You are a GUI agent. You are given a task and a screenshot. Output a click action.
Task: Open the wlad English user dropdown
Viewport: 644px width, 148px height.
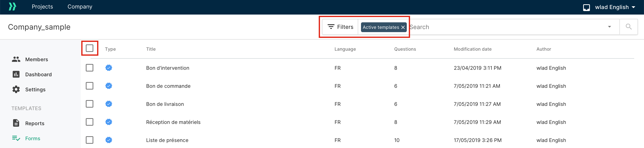[x=615, y=7]
